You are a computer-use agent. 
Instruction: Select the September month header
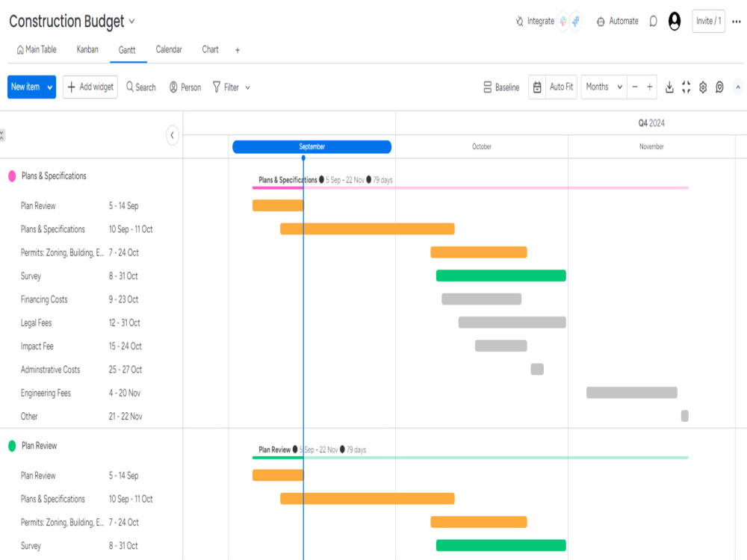click(312, 146)
